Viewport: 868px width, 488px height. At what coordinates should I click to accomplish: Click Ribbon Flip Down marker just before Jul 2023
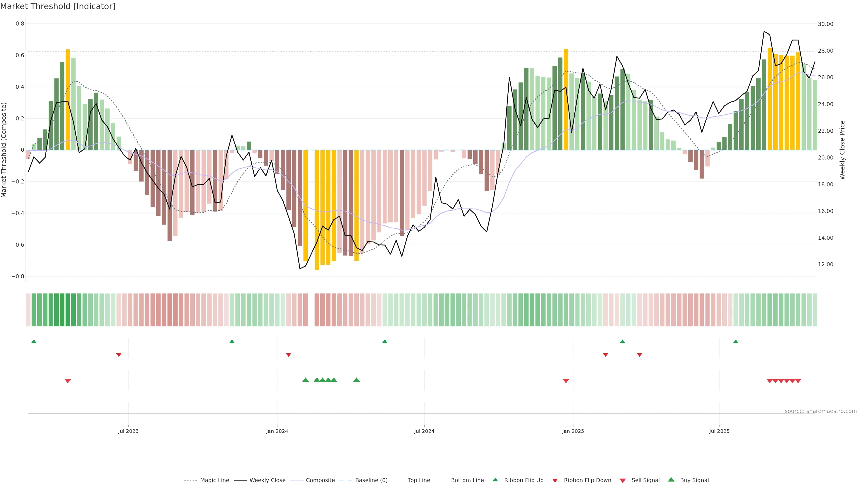click(x=119, y=355)
